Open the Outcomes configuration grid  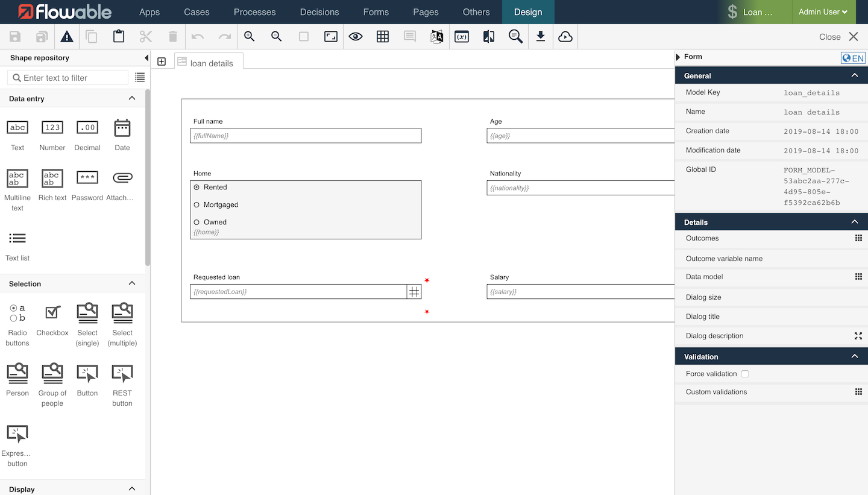[858, 238]
